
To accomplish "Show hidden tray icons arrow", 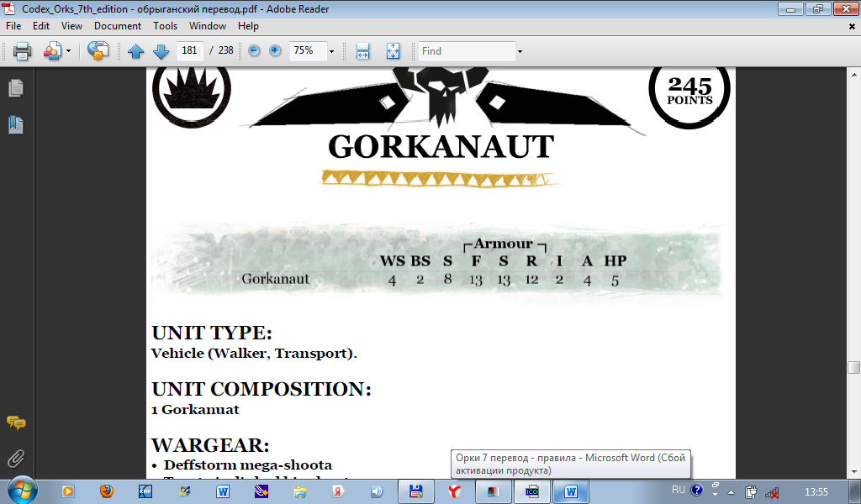I will pyautogui.click(x=731, y=492).
